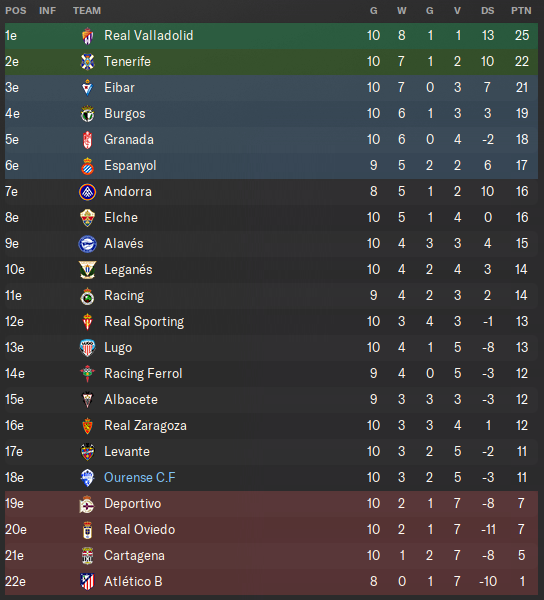The image size is (544, 600).
Task: Sort table by the PTN column header
Action: click(521, 10)
